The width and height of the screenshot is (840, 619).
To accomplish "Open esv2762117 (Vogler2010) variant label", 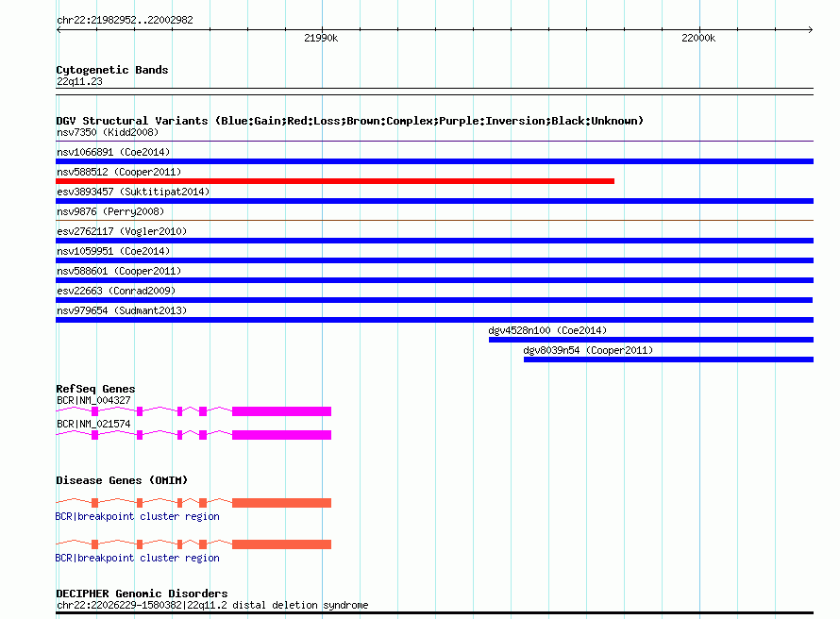I will [122, 231].
